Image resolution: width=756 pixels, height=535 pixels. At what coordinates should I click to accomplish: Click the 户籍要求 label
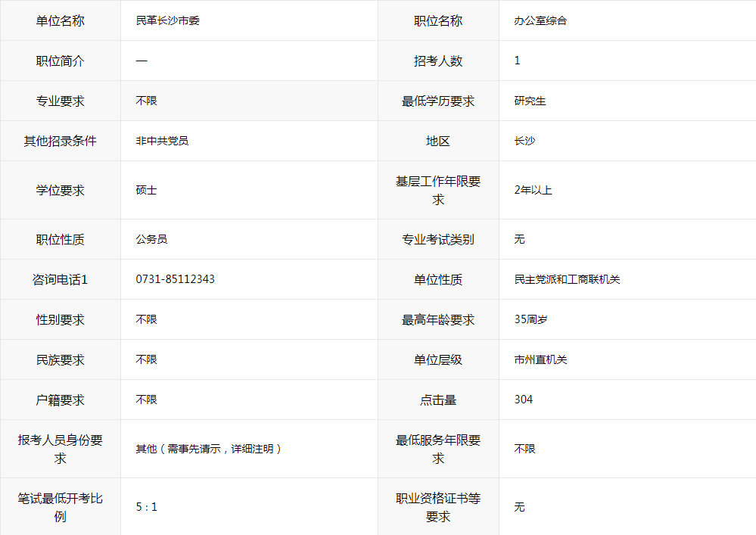61,400
